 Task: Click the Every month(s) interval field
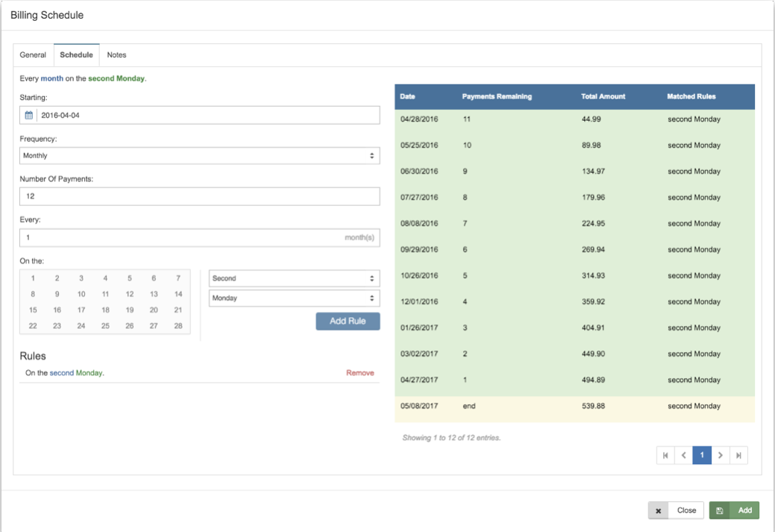click(179, 237)
